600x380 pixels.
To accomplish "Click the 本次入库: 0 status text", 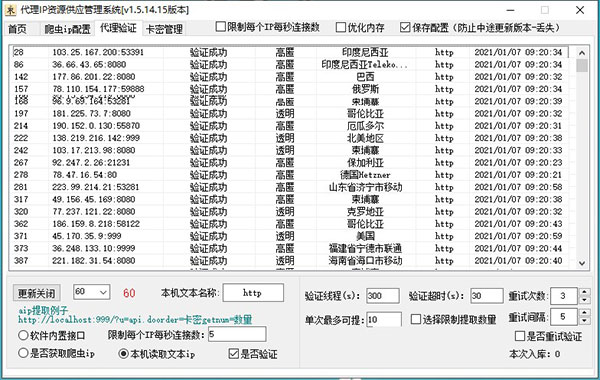I will pyautogui.click(x=535, y=354).
